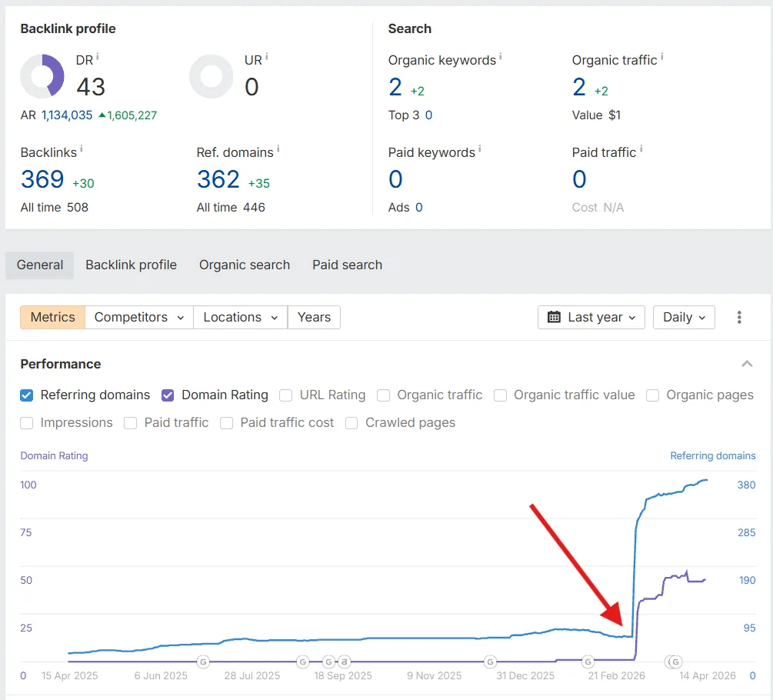Click the 362 referring domains link
Image resolution: width=773 pixels, height=700 pixels.
[218, 179]
